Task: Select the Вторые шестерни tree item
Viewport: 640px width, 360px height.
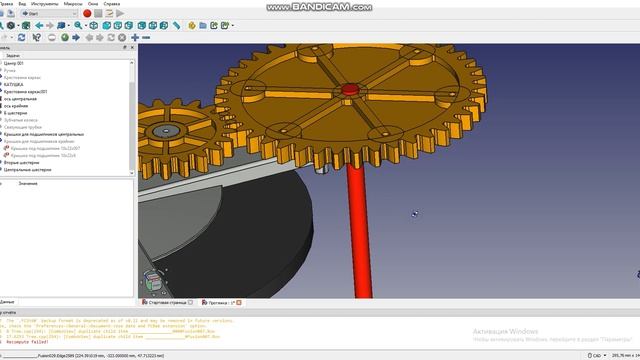Action: coord(22,162)
